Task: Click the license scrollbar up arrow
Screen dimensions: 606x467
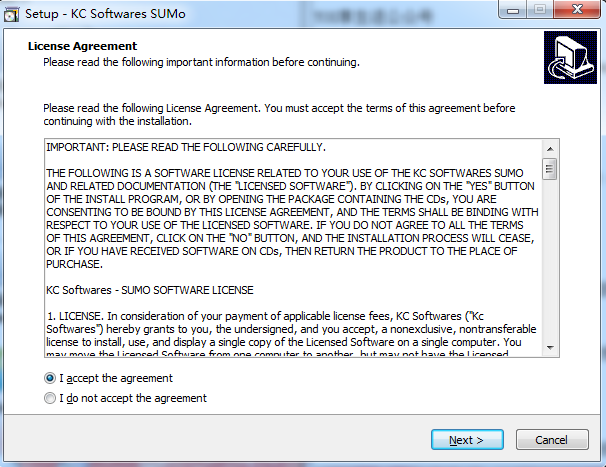Action: 550,147
